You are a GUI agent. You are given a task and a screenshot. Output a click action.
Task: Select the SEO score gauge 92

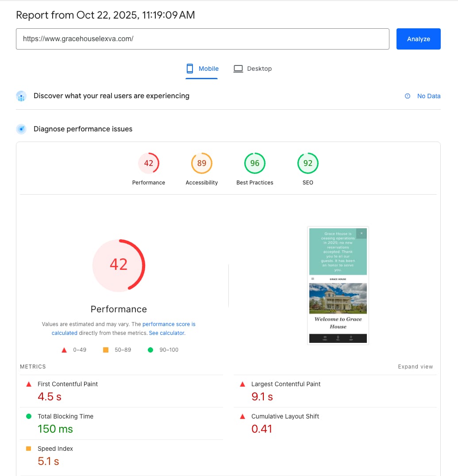click(308, 163)
